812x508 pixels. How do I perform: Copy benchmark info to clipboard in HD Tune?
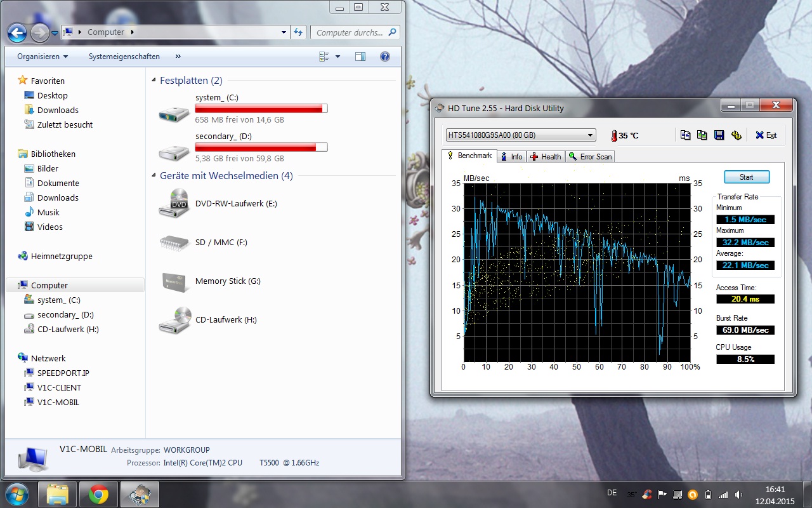(685, 135)
